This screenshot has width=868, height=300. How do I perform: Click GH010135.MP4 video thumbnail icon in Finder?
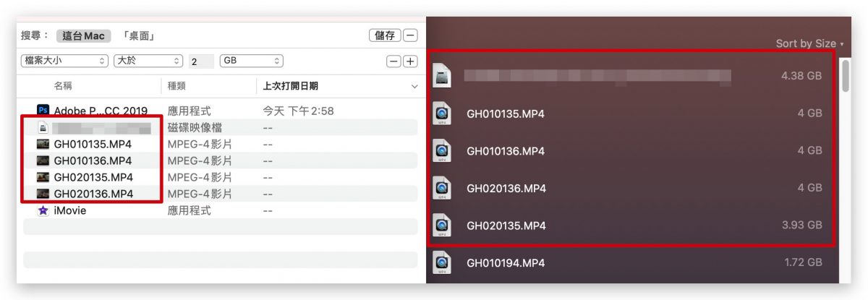coord(43,144)
